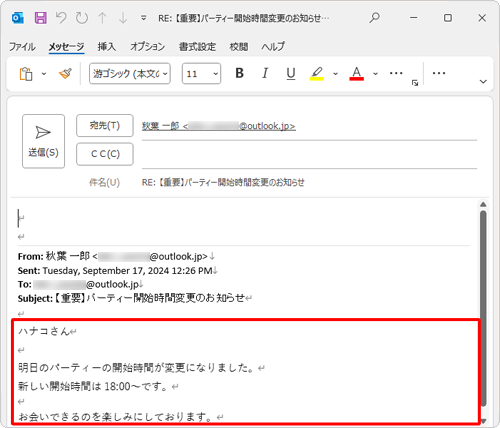Image resolution: width=500 pixels, height=428 pixels.
Task: Expand the font color picker arrow
Action: point(375,74)
